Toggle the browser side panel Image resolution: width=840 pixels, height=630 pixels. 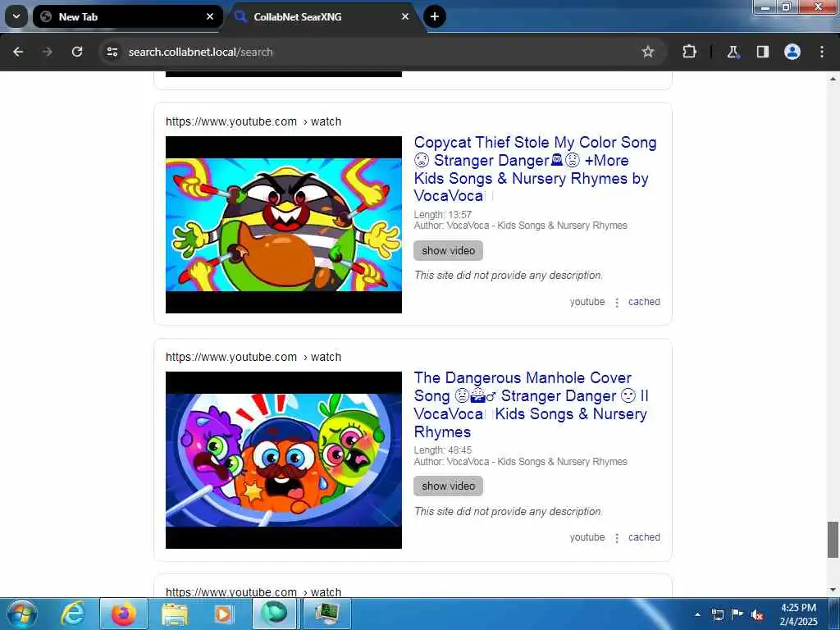point(762,52)
